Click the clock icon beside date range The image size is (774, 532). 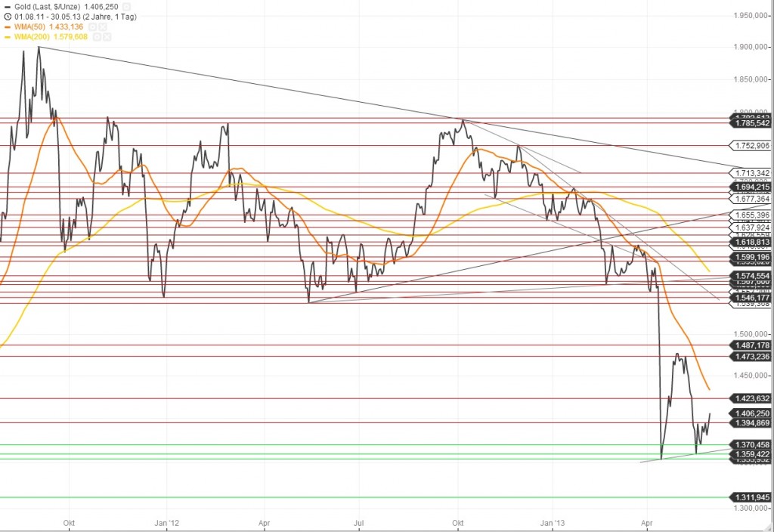click(8, 15)
